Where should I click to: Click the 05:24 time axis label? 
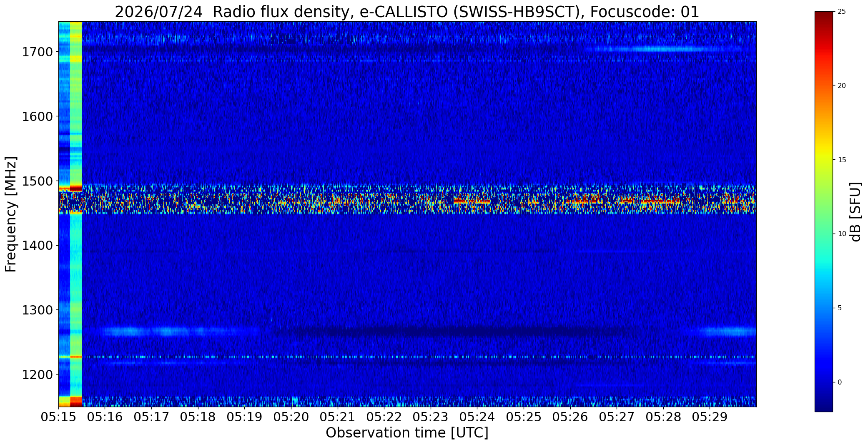click(477, 417)
